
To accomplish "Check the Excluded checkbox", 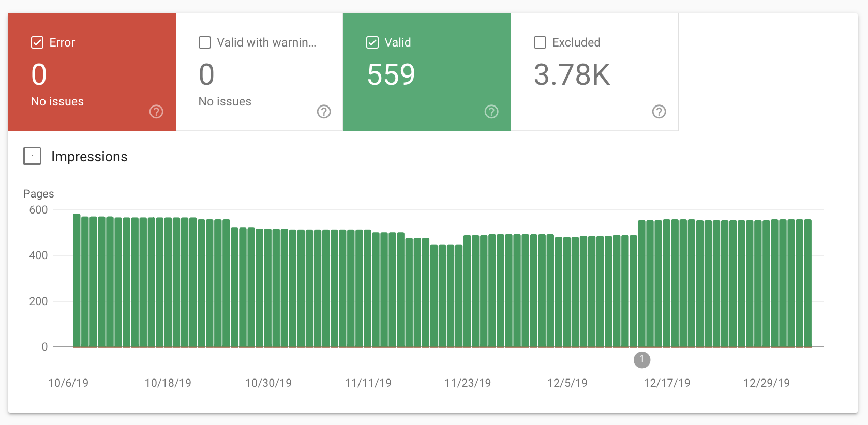I will click(540, 42).
